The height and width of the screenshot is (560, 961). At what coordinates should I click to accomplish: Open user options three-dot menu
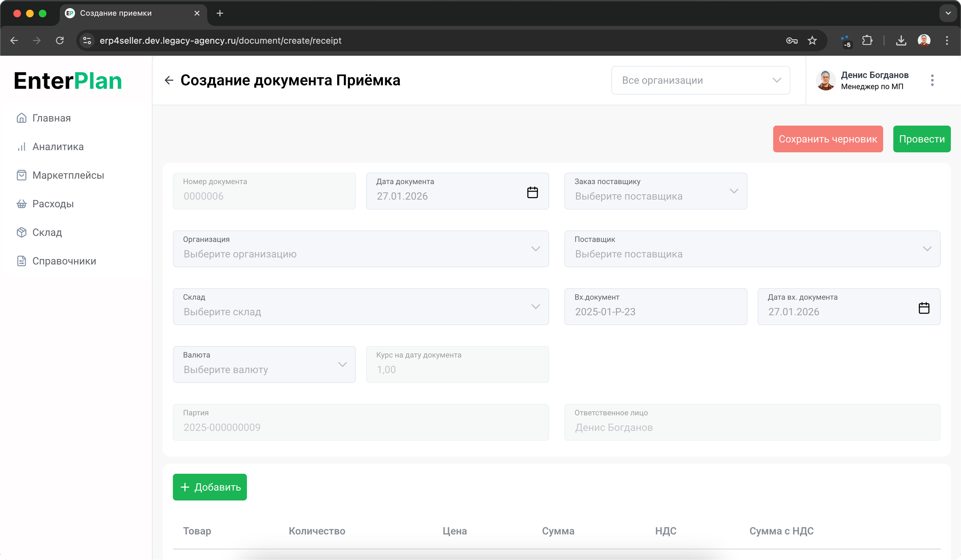click(x=932, y=80)
